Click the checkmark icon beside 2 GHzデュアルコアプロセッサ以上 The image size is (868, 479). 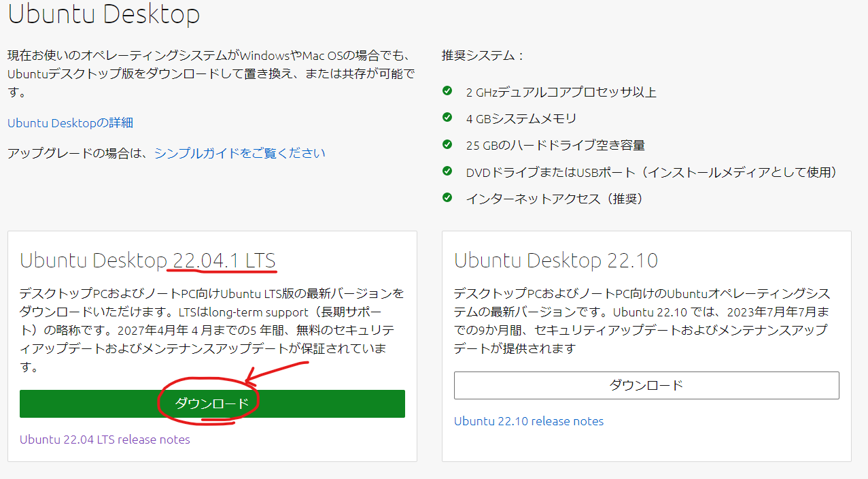coord(447,90)
